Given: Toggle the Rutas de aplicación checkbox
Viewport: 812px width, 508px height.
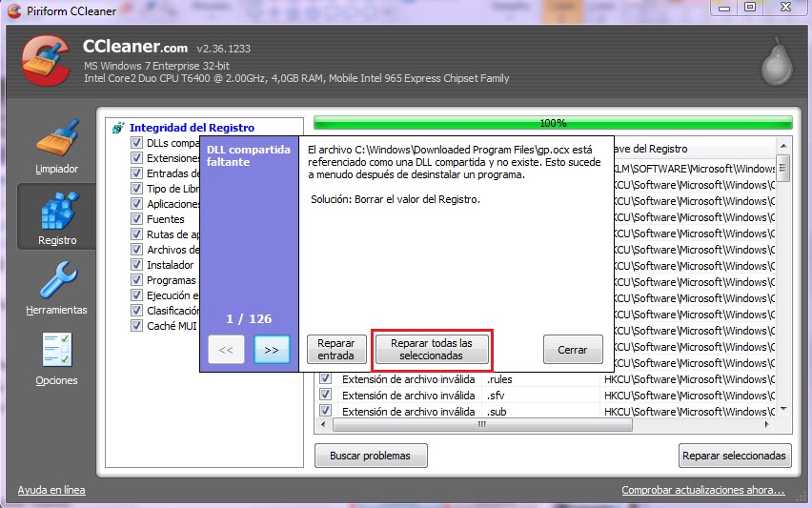Looking at the screenshot, I should click(136, 234).
